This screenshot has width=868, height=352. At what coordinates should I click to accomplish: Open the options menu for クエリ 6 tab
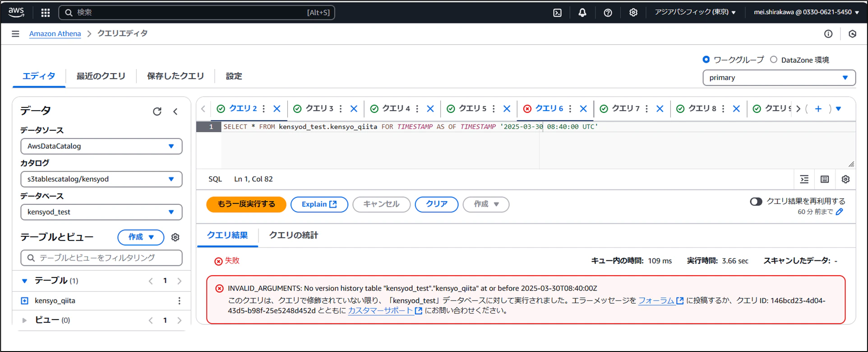[x=570, y=109]
